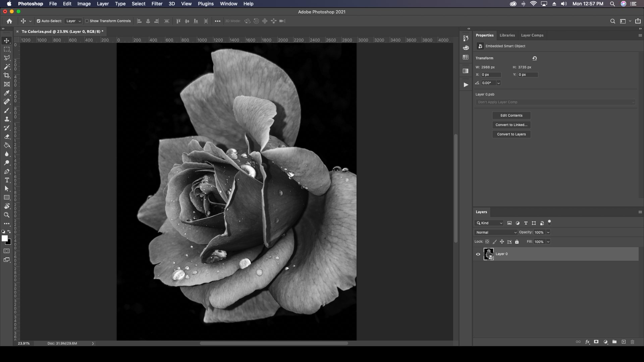Click Edit Contents button in Properties
Image resolution: width=644 pixels, height=362 pixels.
point(511,115)
